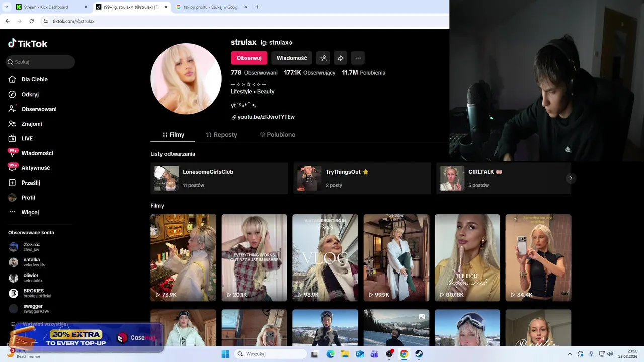Click the volume speaker tray icon
This screenshot has width=644, height=362.
pos(610,354)
